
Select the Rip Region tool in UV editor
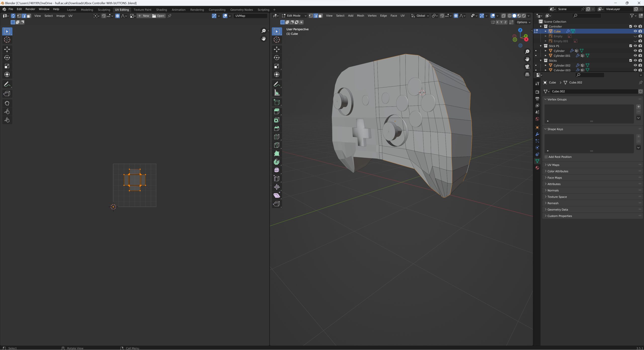pos(7,94)
